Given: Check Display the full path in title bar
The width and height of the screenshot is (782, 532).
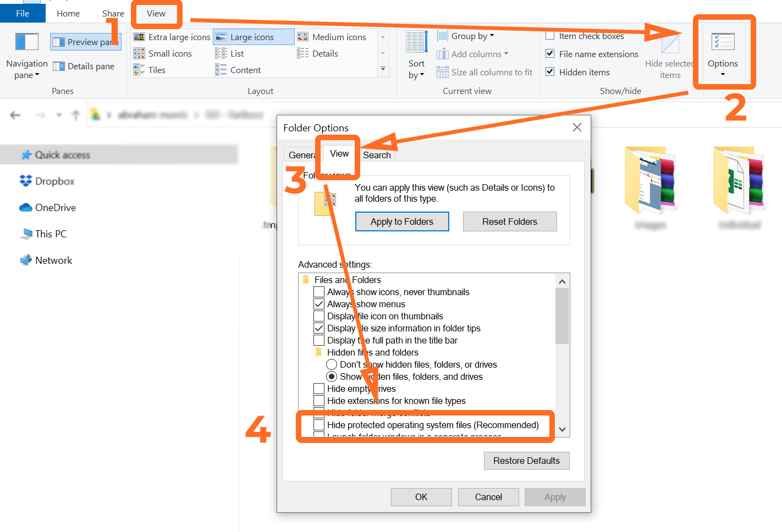Looking at the screenshot, I should 319,340.
